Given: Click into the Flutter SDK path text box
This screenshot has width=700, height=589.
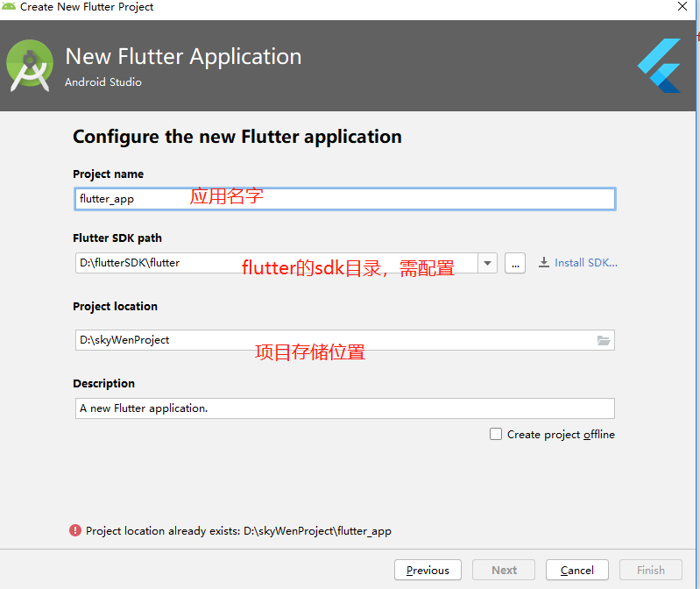Looking at the screenshot, I should coord(276,262).
